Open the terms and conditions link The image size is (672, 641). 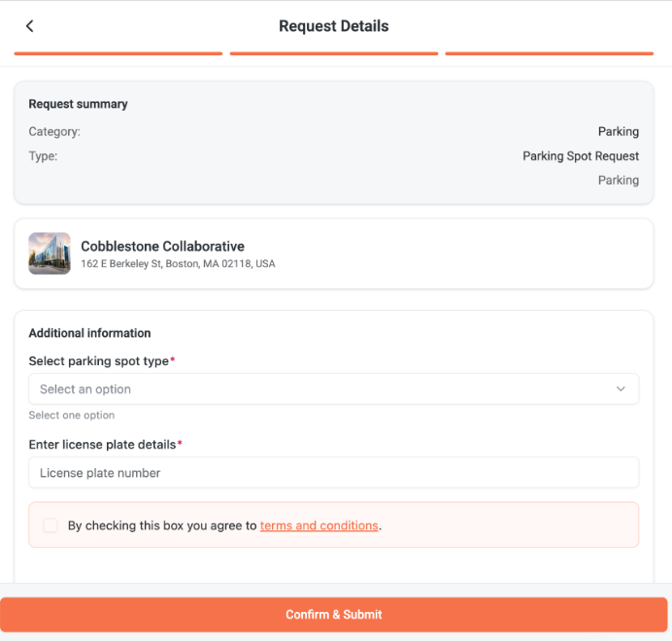(x=319, y=525)
